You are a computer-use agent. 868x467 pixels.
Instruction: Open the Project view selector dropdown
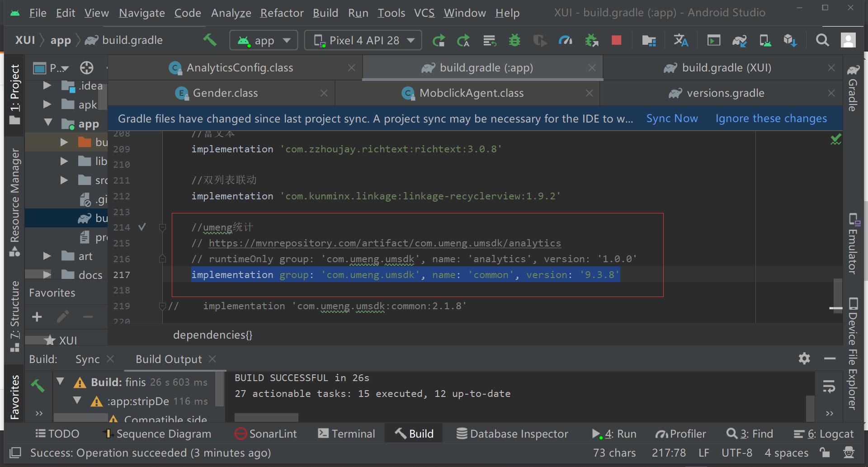52,68
